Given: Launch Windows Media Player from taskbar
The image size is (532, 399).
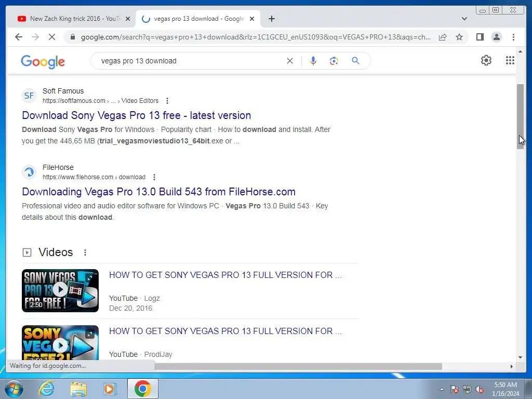Looking at the screenshot, I should (x=110, y=389).
